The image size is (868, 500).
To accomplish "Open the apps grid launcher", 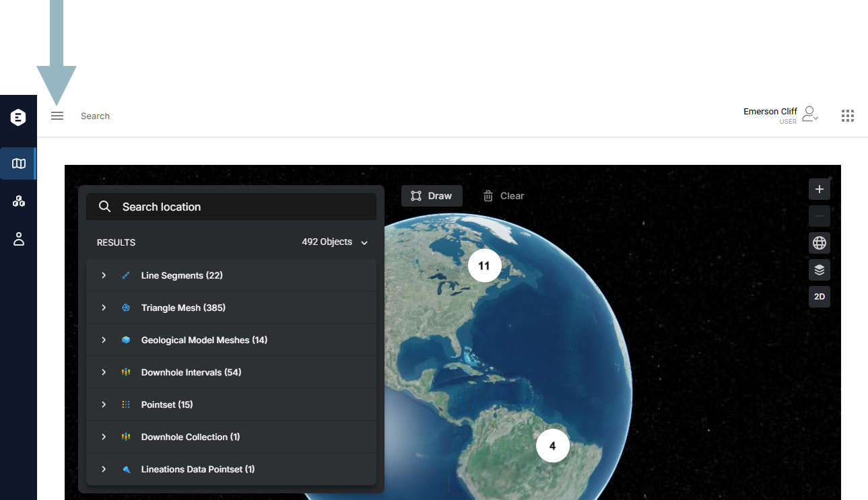I will pyautogui.click(x=848, y=116).
